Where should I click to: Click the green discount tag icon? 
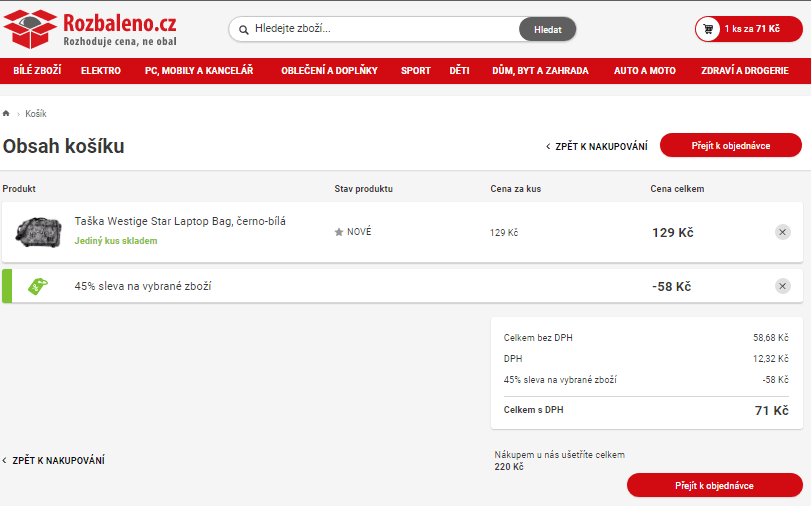pyautogui.click(x=37, y=286)
